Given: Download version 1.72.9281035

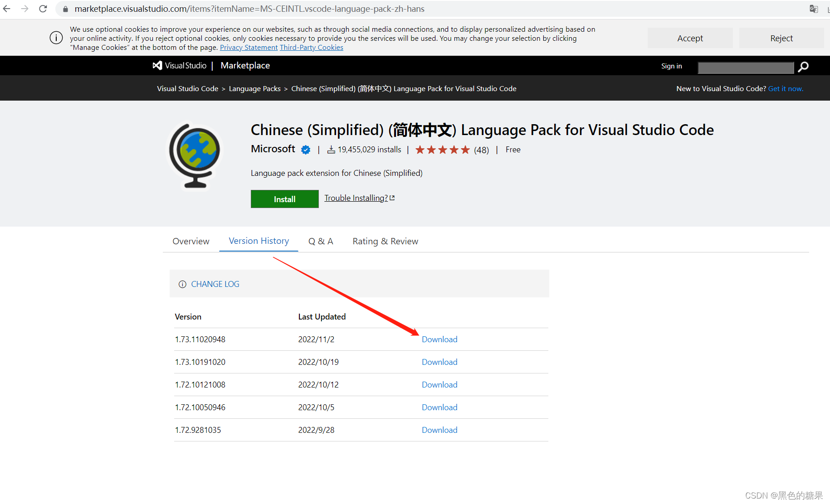Looking at the screenshot, I should 439,430.
